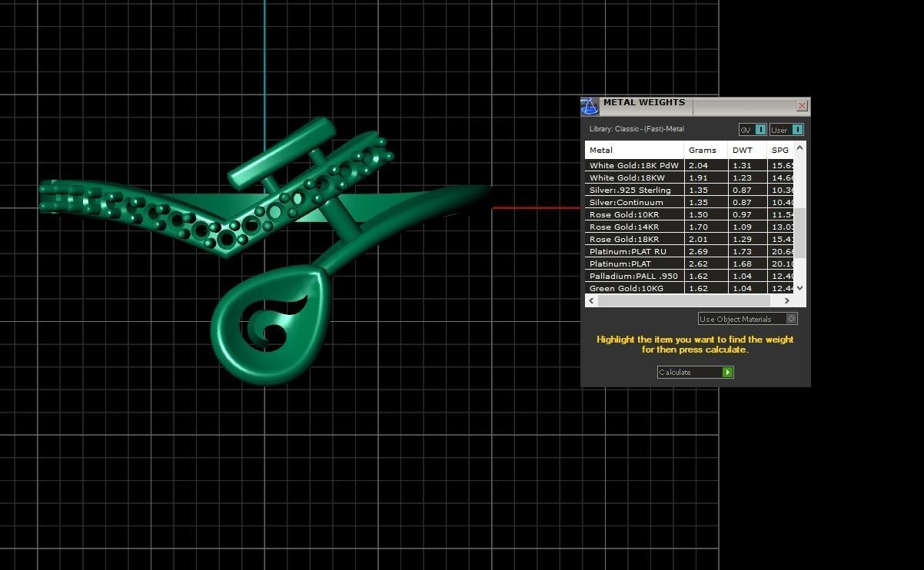Select the Rose Gold:10KR row
This screenshot has width=924, height=570.
point(690,214)
